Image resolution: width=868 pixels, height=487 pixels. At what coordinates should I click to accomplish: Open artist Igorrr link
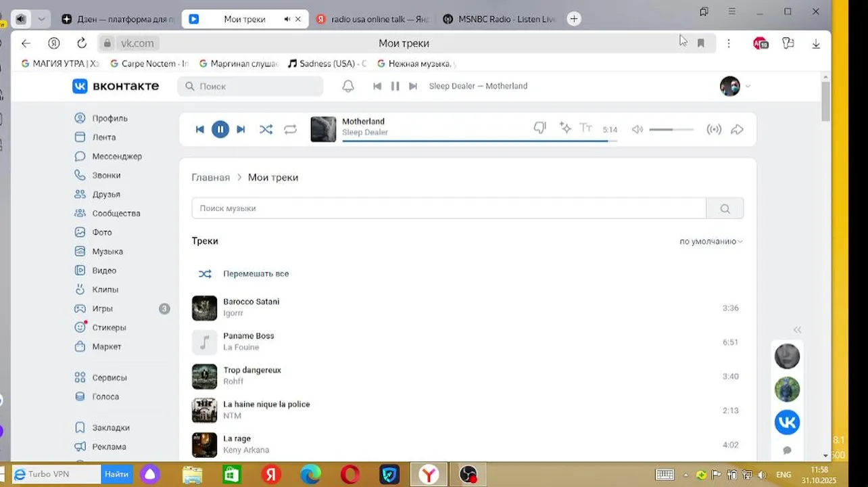(x=233, y=314)
